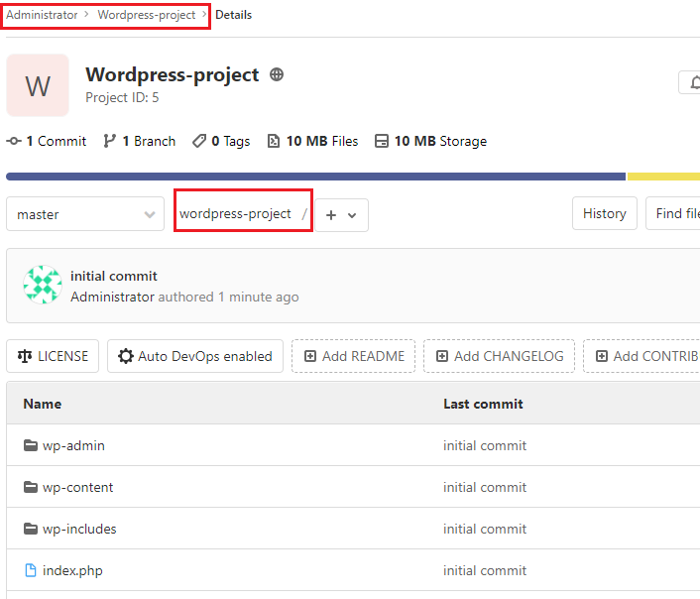This screenshot has width=700, height=599.
Task: Click the wp-content folder icon
Action: pos(31,487)
